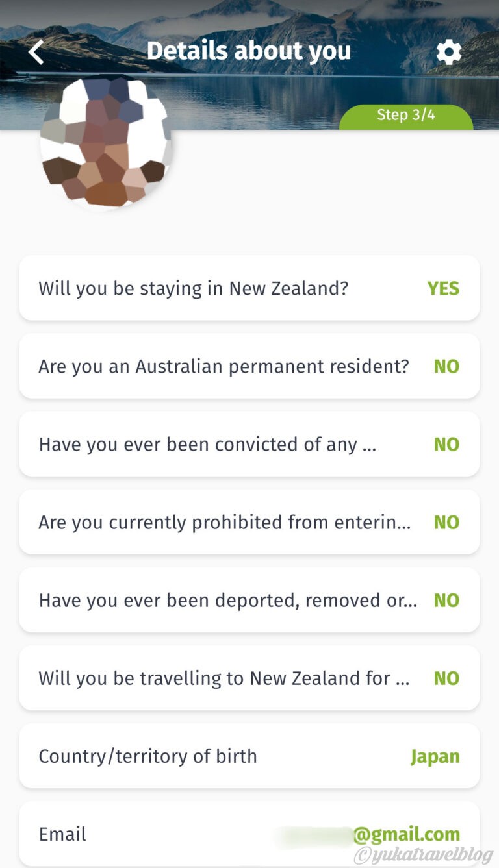Open settings via the gear icon
The height and width of the screenshot is (868, 499).
448,52
